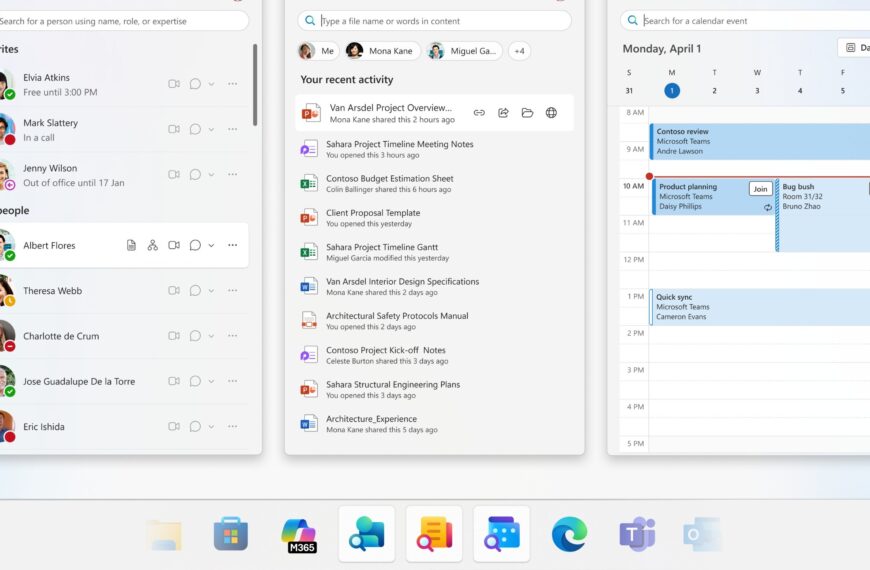
Task: Select Sunday 31 in calendar week strip
Action: 629,90
